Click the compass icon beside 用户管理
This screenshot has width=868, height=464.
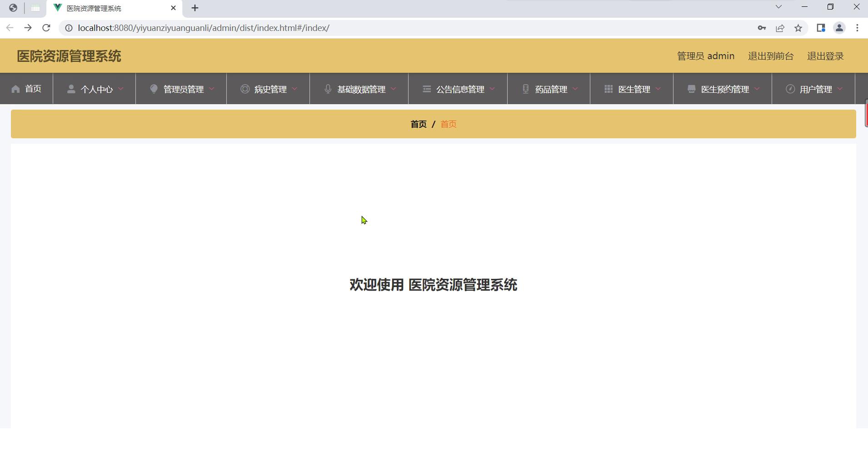790,89
